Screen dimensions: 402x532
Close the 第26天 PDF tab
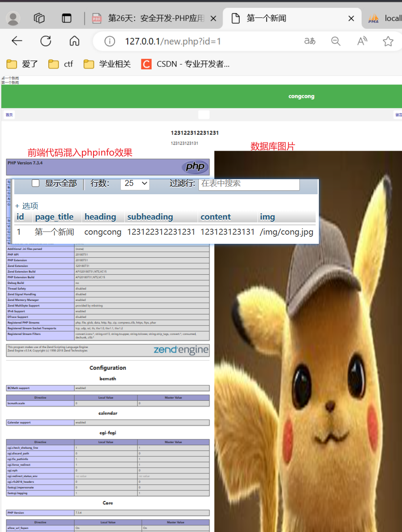pyautogui.click(x=213, y=18)
